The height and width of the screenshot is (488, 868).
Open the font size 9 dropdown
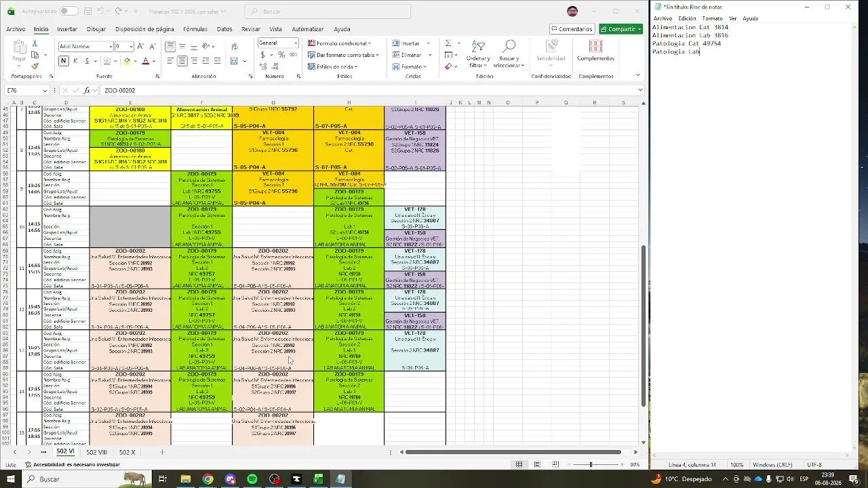(x=130, y=46)
